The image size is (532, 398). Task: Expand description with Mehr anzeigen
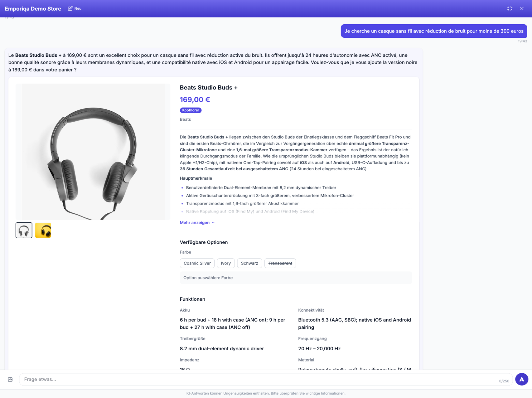[197, 222]
